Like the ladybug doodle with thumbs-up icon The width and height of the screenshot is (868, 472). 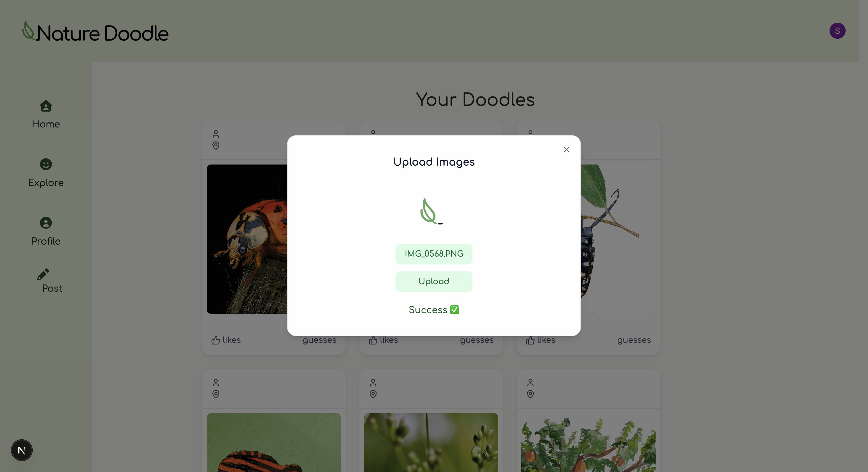(216, 340)
